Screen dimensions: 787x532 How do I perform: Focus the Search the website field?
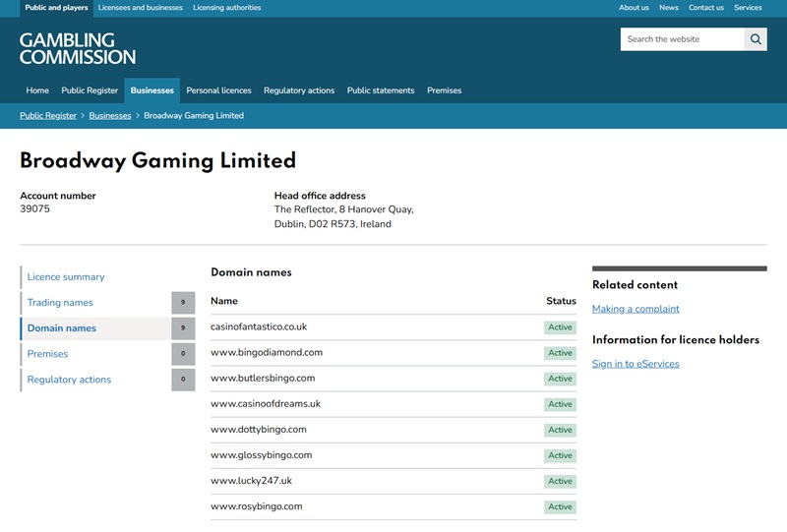682,39
